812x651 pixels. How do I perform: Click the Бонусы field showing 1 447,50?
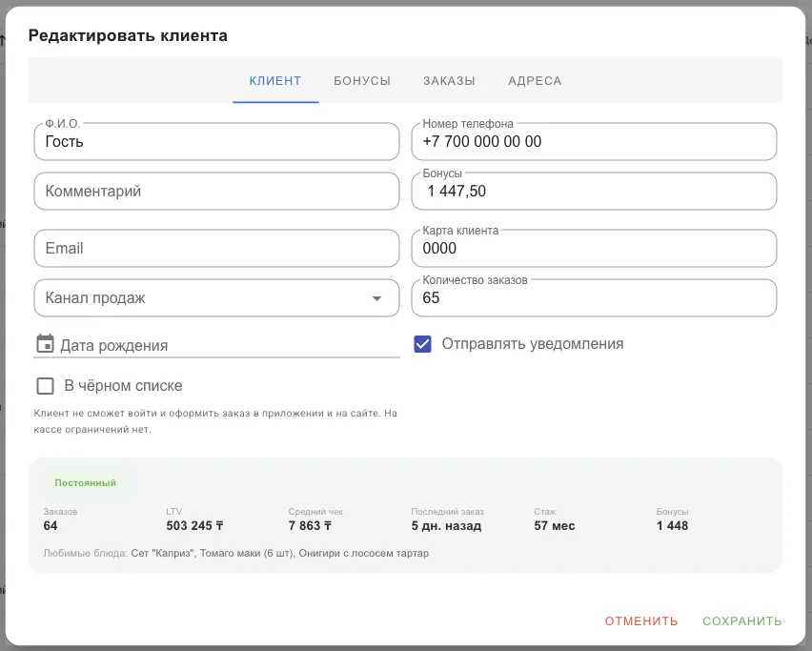(x=594, y=191)
